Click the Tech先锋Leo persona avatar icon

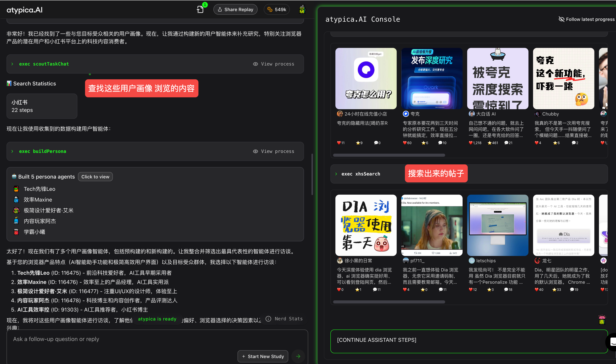point(16,189)
